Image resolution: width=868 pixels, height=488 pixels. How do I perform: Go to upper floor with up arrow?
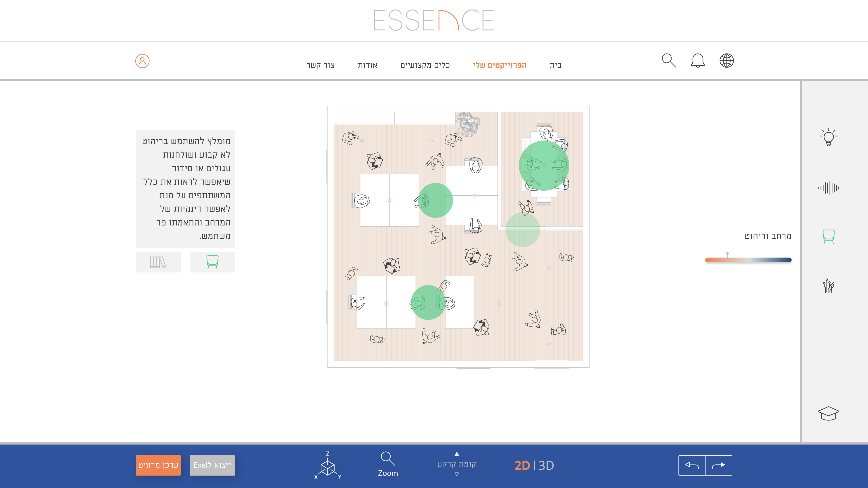[457, 454]
